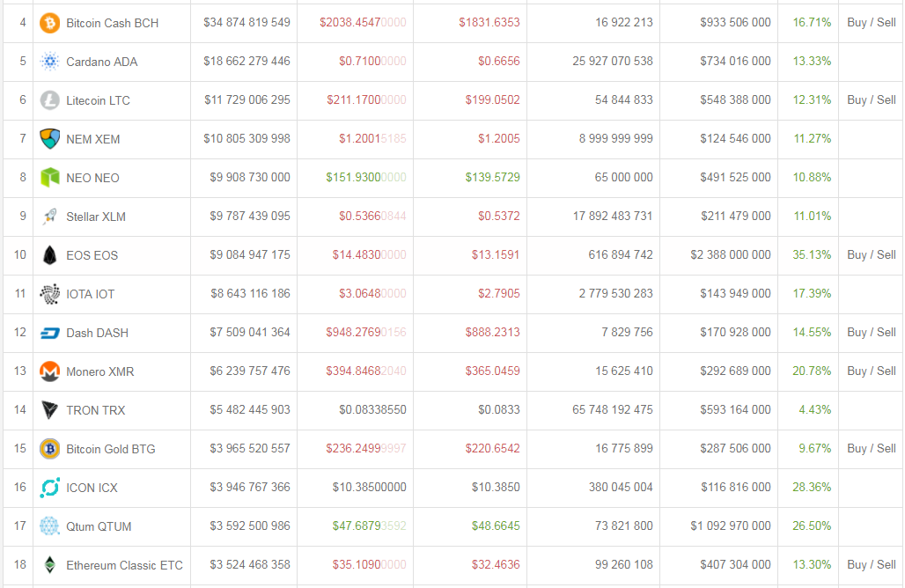
Task: Click the NEM XEM logo icon
Action: coord(50,139)
